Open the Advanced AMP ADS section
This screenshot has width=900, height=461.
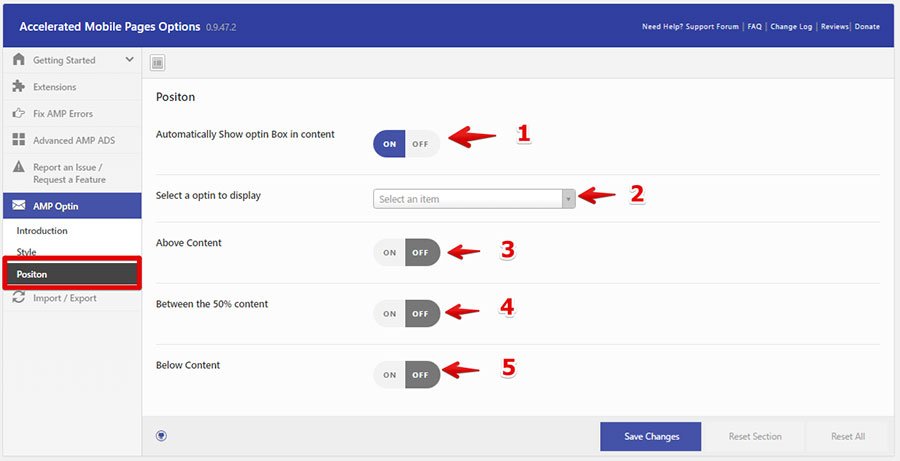tap(72, 140)
